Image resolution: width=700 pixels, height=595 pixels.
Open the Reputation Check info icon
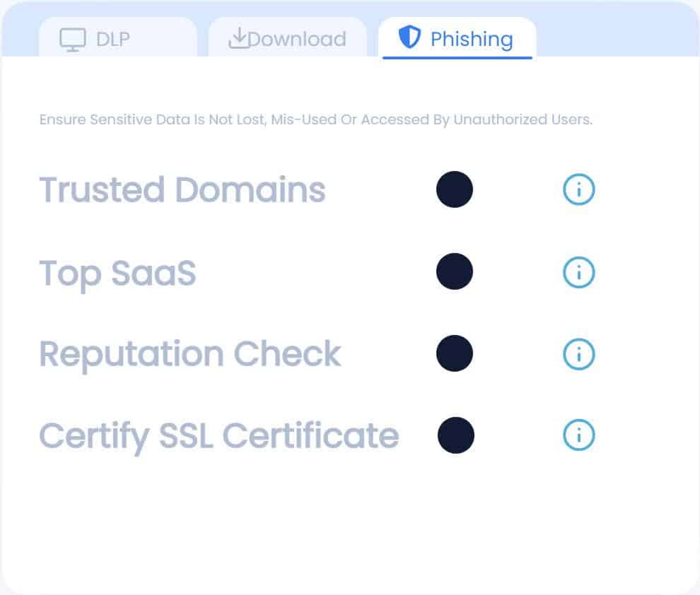tap(578, 354)
